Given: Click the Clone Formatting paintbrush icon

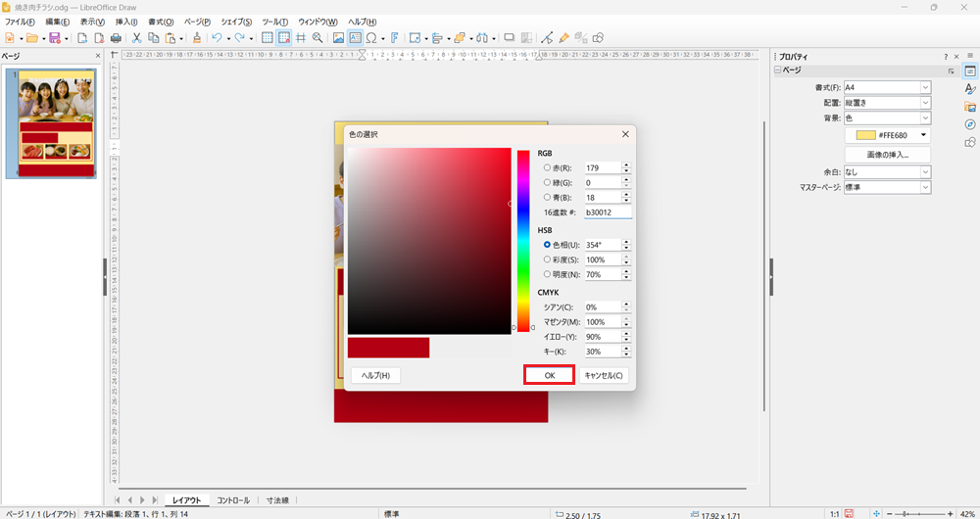Looking at the screenshot, I should point(197,38).
